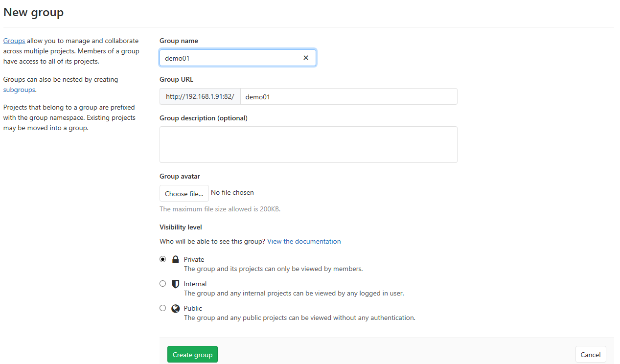Click 'Group description (optional)' label
Viewport: 620px width, 364px height.
click(204, 118)
